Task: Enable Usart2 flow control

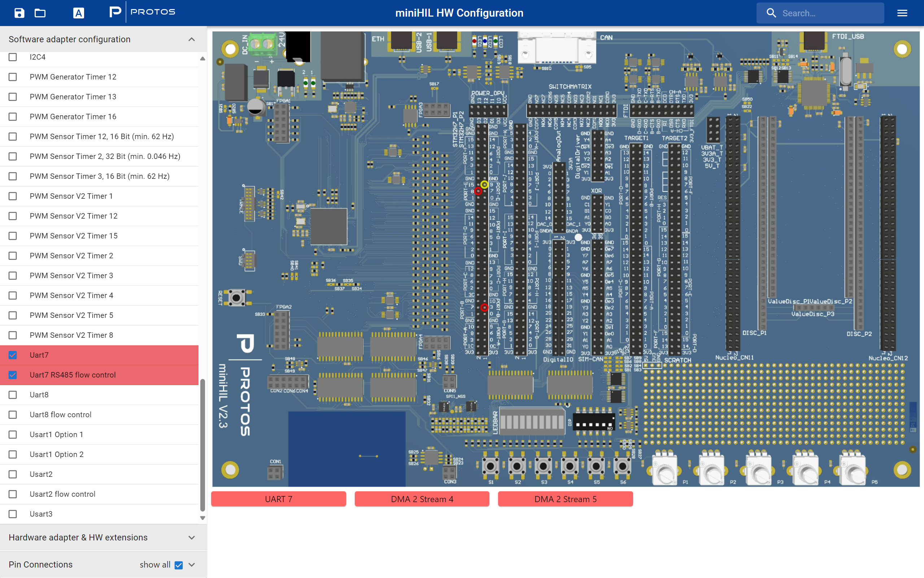Action: pos(13,494)
